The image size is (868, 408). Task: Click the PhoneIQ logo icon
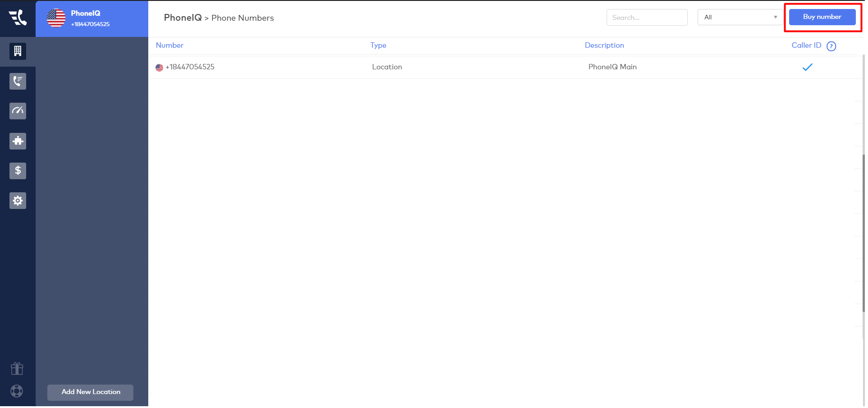tap(18, 18)
